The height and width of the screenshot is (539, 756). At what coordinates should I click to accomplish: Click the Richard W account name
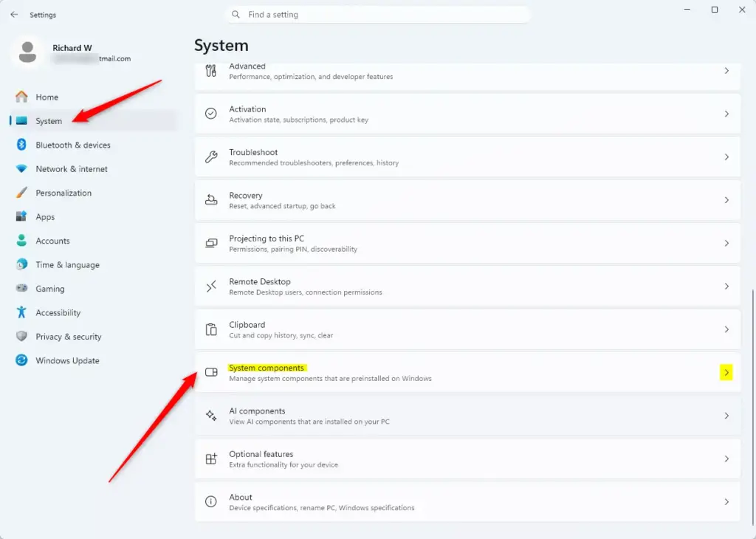[72, 48]
